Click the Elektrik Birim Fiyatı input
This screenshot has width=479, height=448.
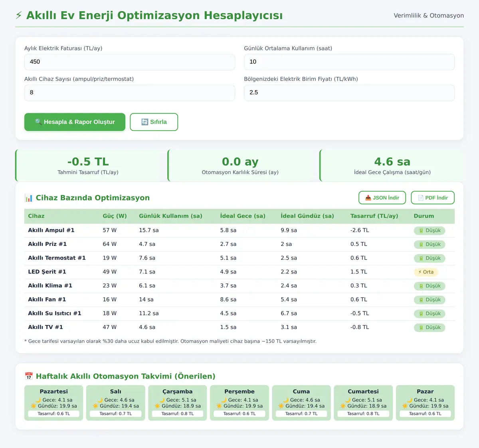[x=349, y=93]
